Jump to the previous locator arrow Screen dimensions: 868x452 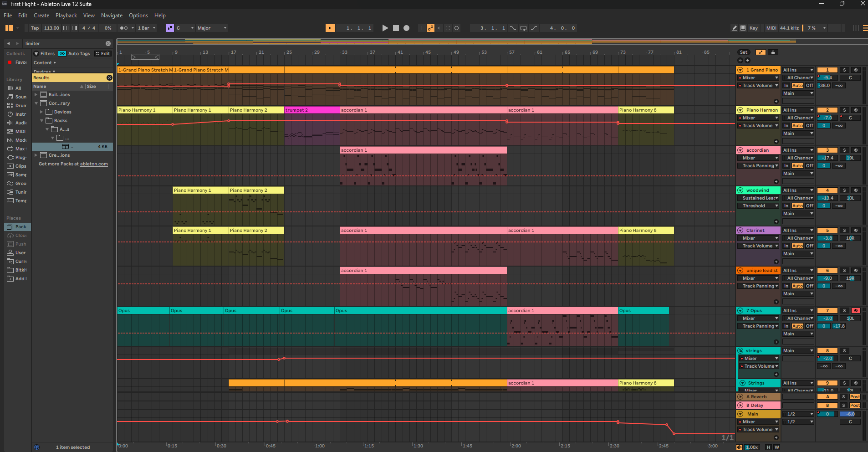click(x=740, y=60)
